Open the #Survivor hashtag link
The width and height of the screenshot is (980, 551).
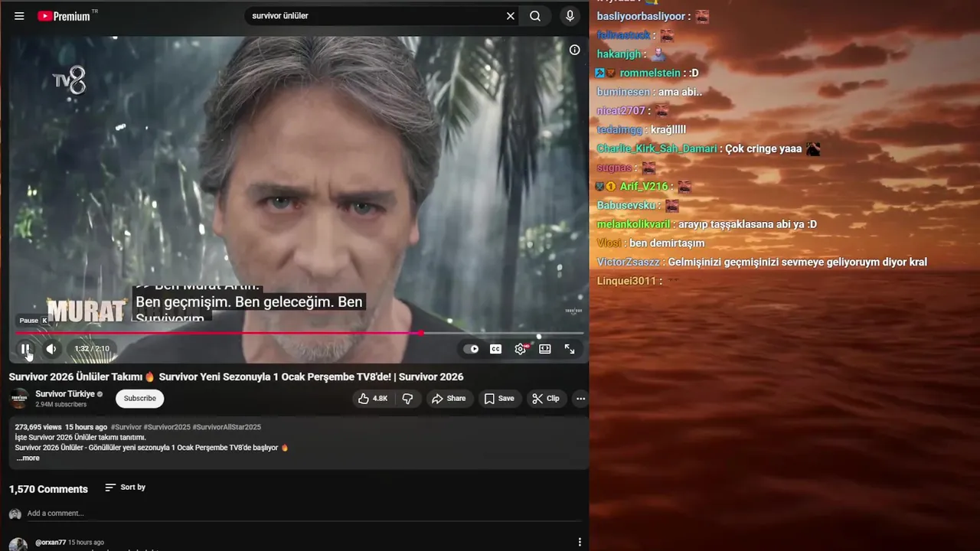(x=126, y=427)
